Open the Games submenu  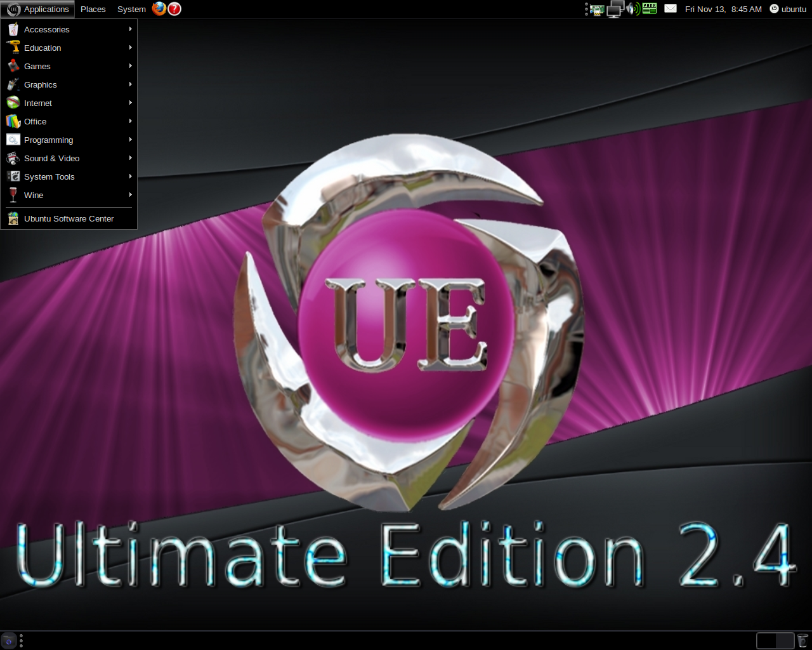point(69,66)
